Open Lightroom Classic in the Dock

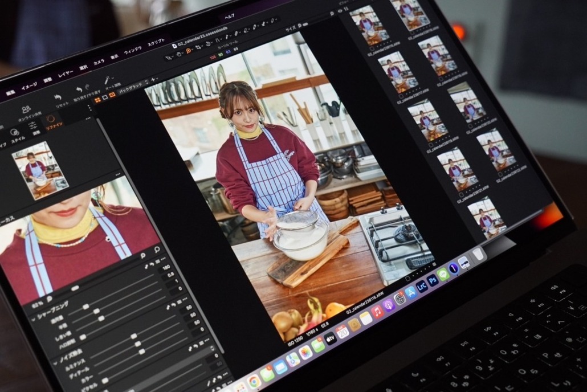click(x=422, y=287)
